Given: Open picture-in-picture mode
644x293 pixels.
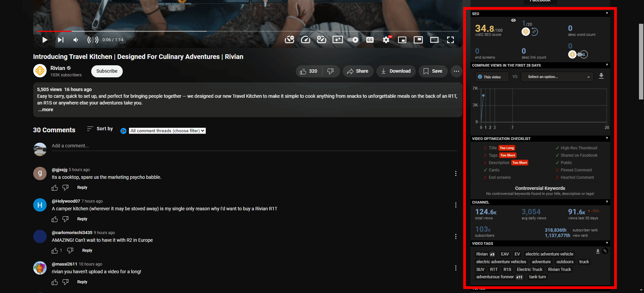Looking at the screenshot, I should (x=418, y=40).
